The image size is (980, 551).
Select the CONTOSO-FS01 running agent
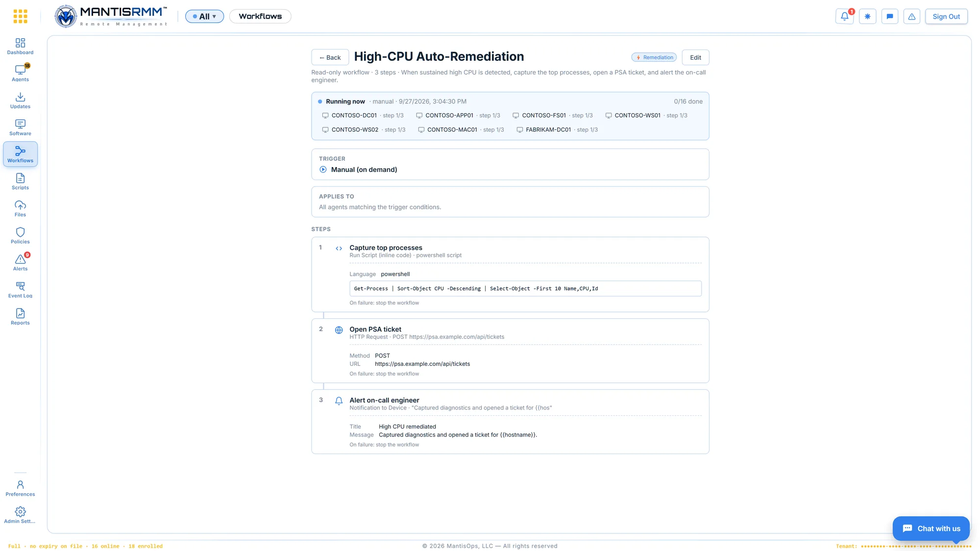coord(553,116)
